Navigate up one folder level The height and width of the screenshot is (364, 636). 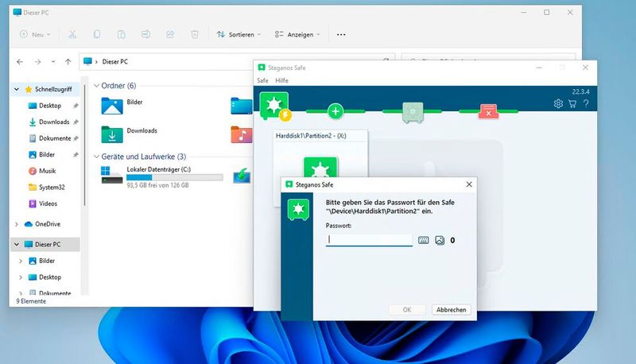tap(68, 62)
